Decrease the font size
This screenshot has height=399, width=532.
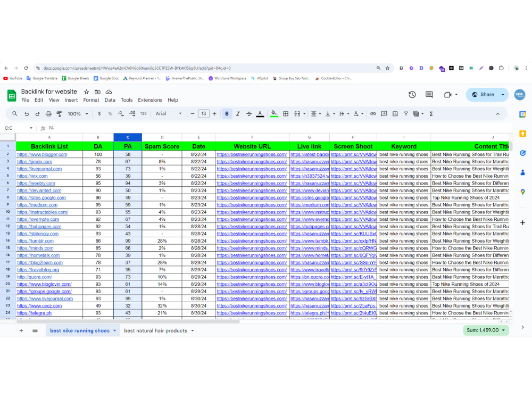tap(193, 114)
